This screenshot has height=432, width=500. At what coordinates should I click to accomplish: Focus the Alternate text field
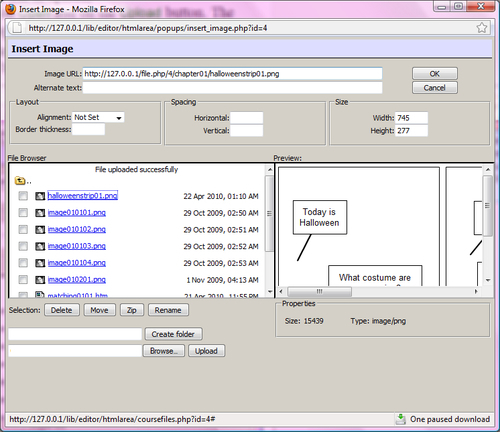[x=232, y=88]
